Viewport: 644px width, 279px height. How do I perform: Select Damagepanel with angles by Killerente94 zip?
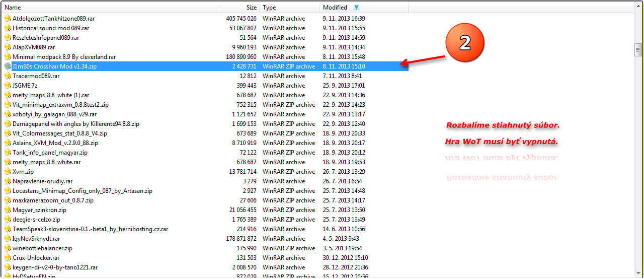[x=75, y=124]
